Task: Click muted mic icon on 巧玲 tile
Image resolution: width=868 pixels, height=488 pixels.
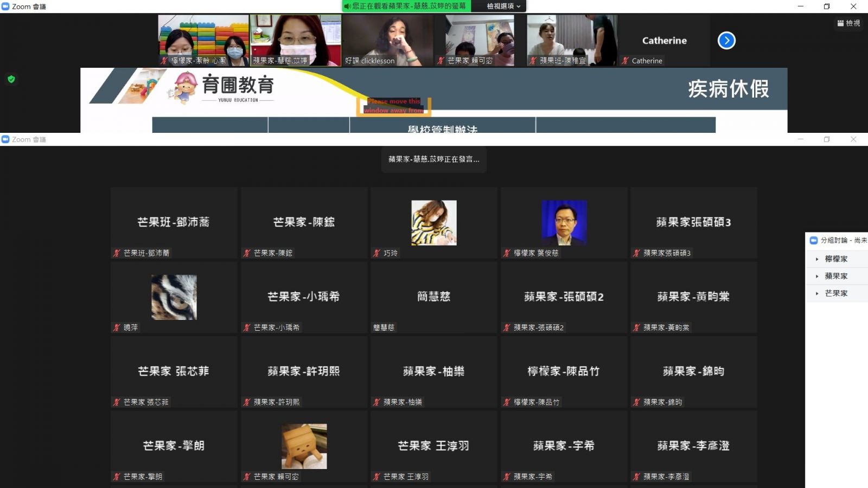Action: [376, 253]
